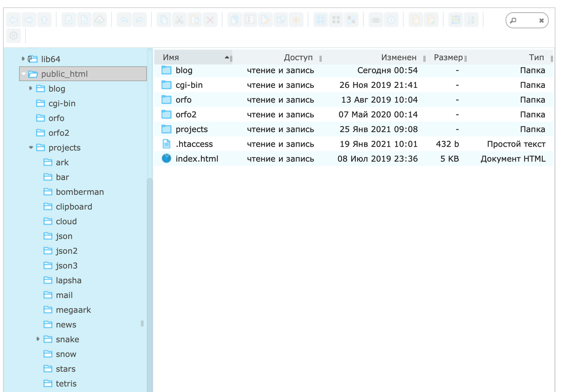Viewport: 564px width, 392px height.
Task: Go to parent folder with up arrow icon
Action: pyautogui.click(x=45, y=20)
